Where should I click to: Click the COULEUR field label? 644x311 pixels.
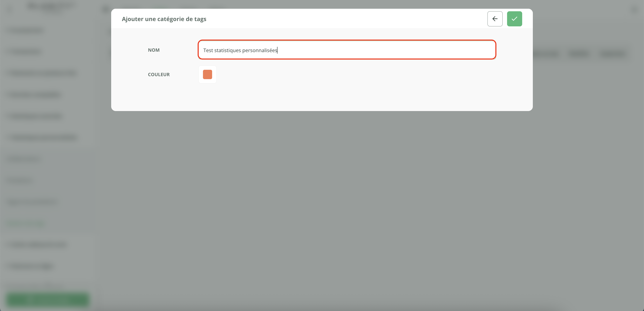pos(158,74)
